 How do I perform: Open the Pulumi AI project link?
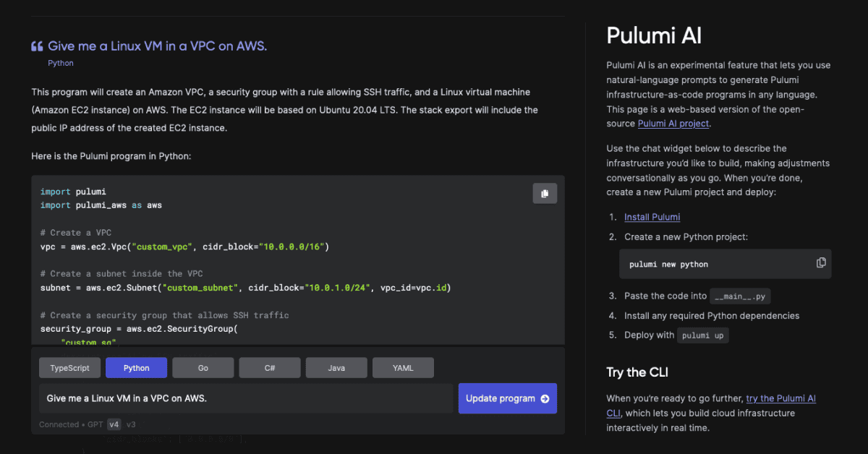[673, 124]
